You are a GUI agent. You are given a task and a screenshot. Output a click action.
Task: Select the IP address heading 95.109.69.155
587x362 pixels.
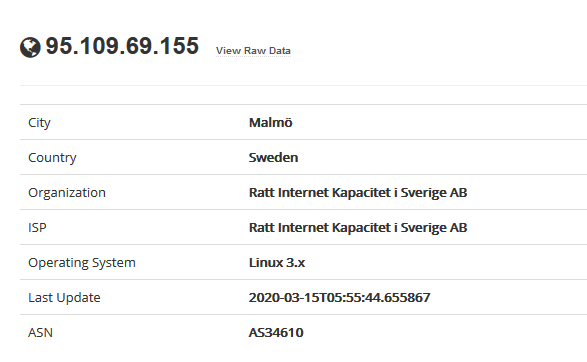(122, 46)
